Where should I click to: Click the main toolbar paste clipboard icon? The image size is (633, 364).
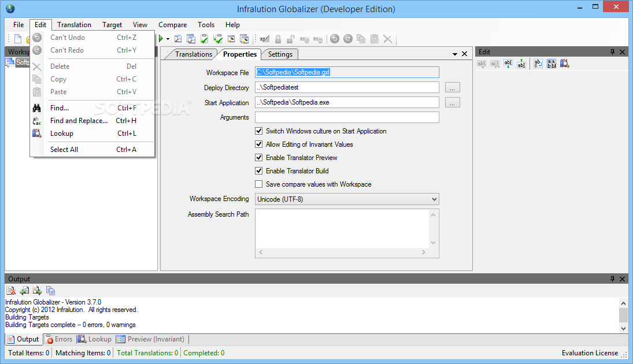(375, 39)
